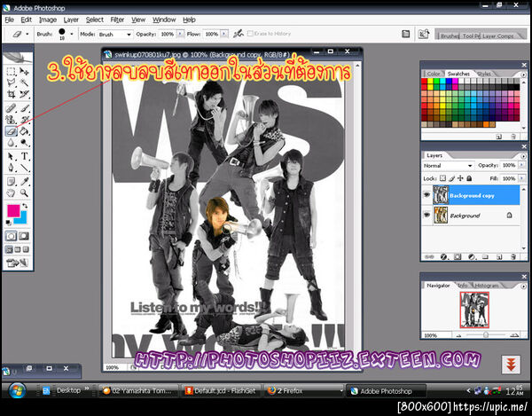Enable airbrush mode in options bar
532x416 pixels.
point(239,34)
